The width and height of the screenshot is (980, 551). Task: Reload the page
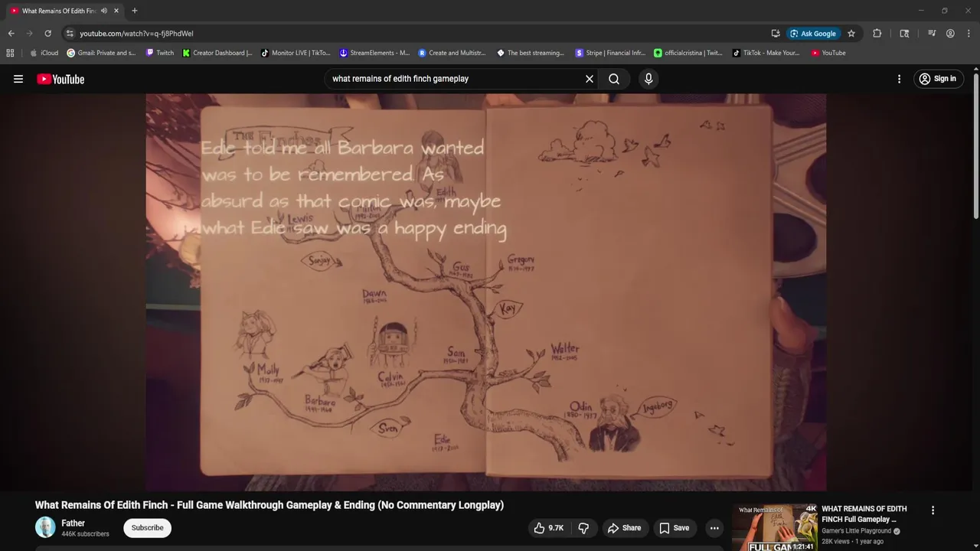pos(47,34)
